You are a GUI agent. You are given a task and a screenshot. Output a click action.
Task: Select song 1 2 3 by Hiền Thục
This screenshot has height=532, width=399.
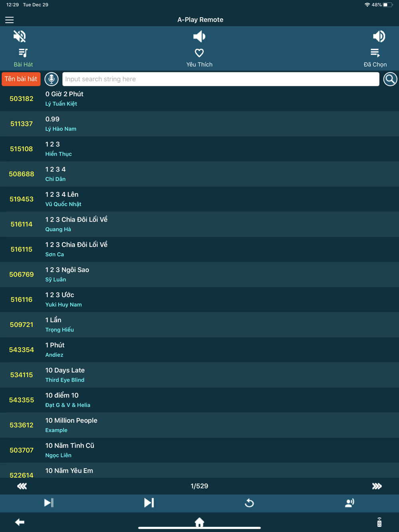199,149
